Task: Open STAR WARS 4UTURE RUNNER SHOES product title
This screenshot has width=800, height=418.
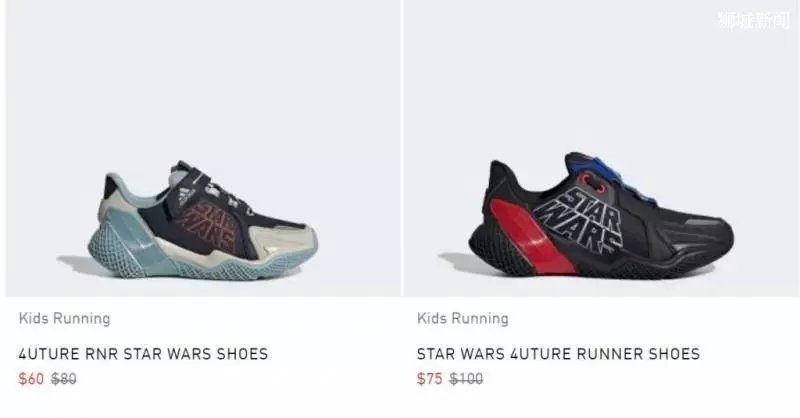Action: tap(558, 354)
